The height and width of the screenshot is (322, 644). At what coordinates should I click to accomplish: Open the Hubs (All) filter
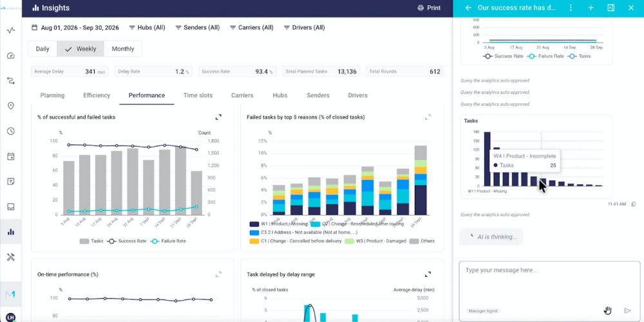click(x=147, y=28)
